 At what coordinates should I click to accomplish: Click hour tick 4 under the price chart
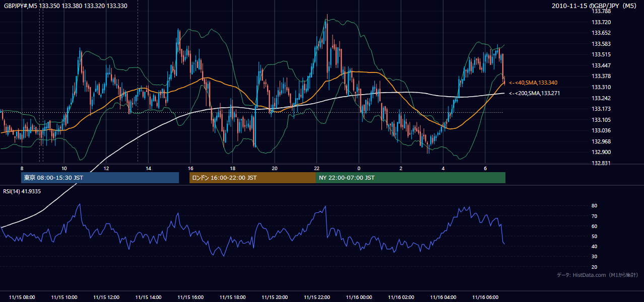[443, 168]
